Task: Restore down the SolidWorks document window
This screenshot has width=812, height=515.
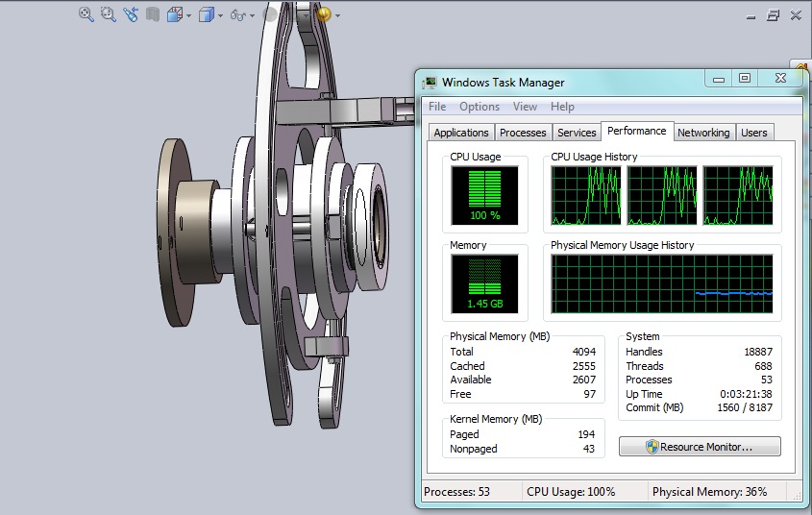Action: tap(775, 14)
